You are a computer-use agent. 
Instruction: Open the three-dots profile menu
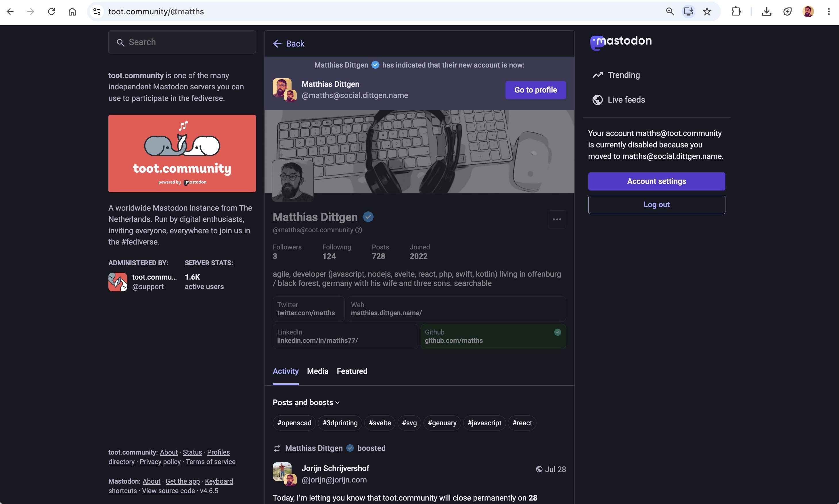tap(557, 220)
